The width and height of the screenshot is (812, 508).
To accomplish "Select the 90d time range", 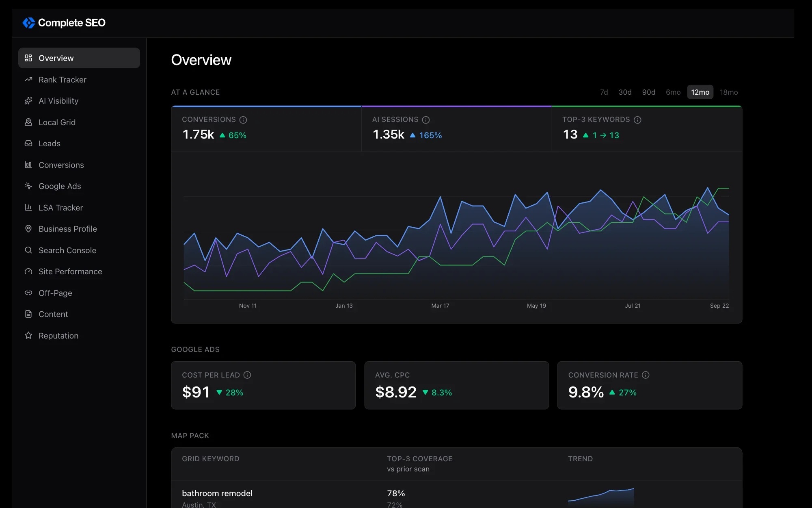I will [x=648, y=92].
